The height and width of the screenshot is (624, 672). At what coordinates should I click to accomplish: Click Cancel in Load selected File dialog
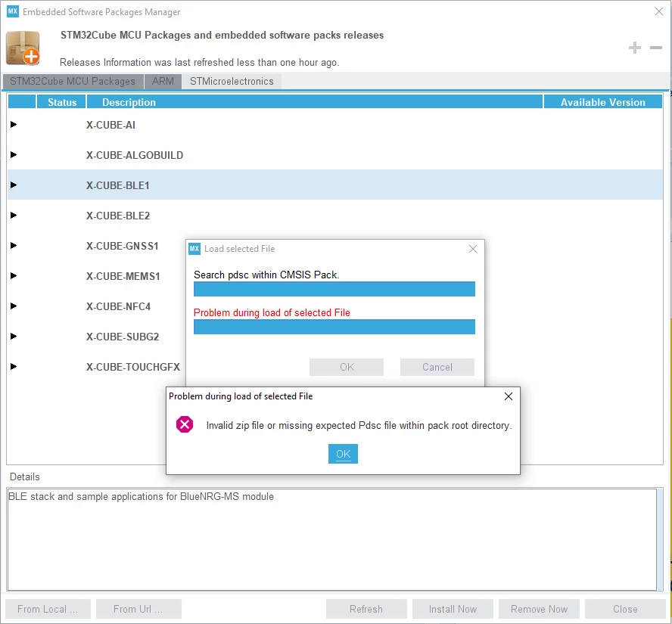(x=437, y=367)
